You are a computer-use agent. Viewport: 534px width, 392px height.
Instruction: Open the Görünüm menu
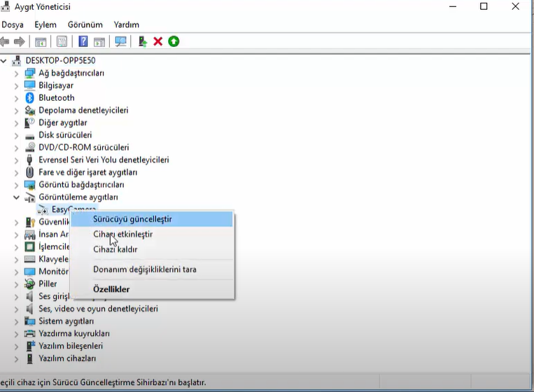[x=85, y=24]
